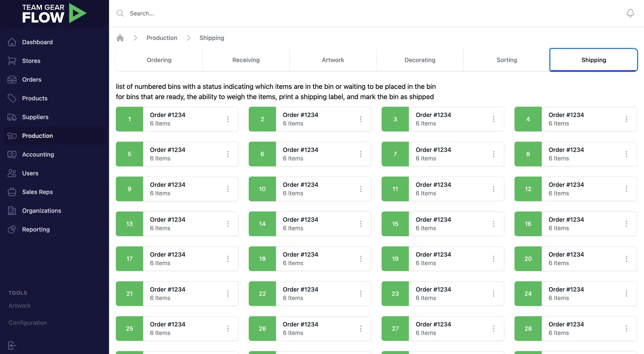
Task: Switch to the Receiving tab
Action: (x=246, y=60)
